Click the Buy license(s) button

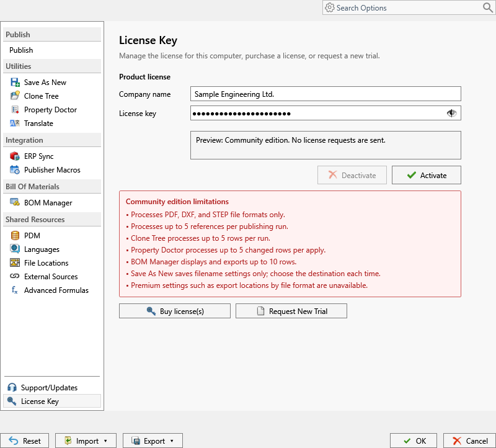click(175, 311)
